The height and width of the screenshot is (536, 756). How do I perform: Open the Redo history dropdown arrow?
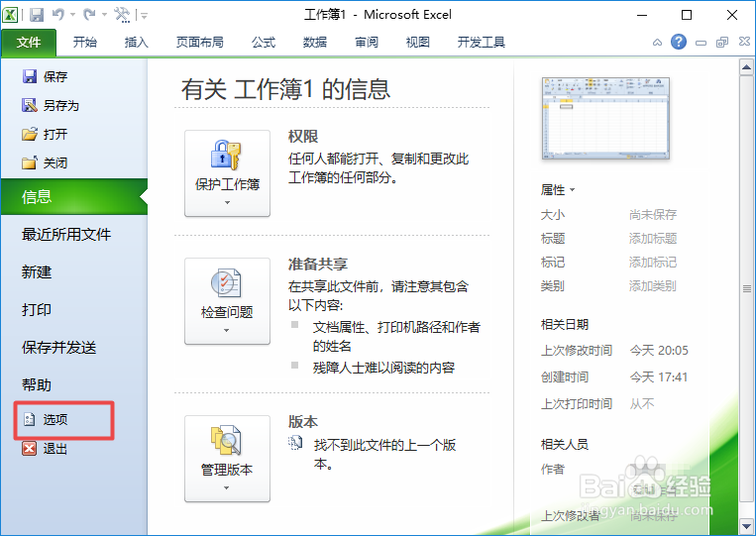point(104,15)
